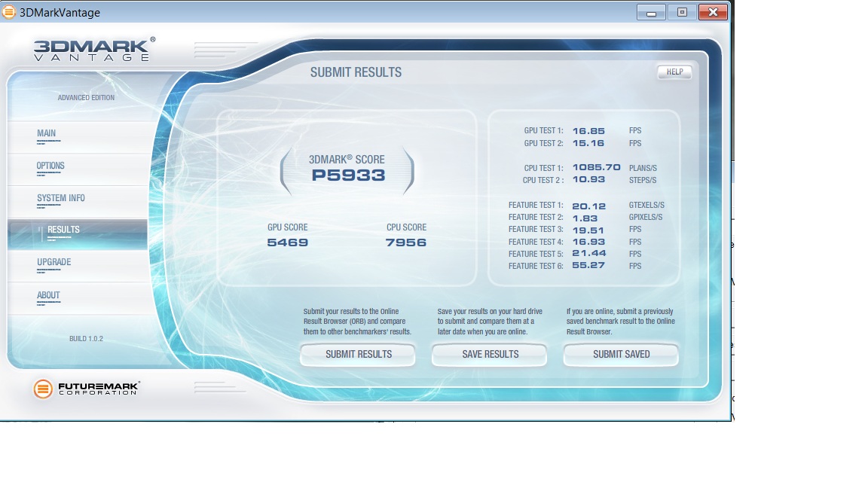
Task: Click the GTEXELS/S unit label
Action: tap(646, 205)
